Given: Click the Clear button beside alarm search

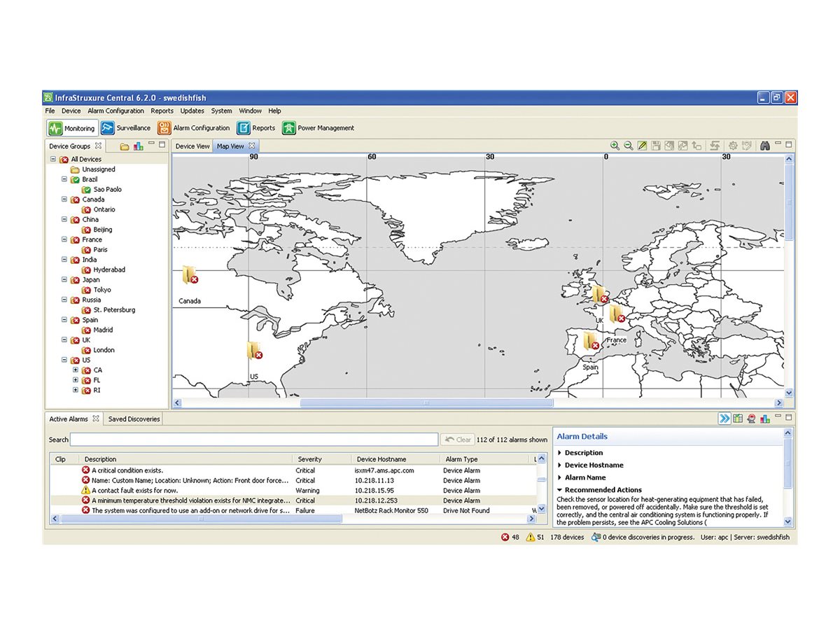Looking at the screenshot, I should coord(458,440).
